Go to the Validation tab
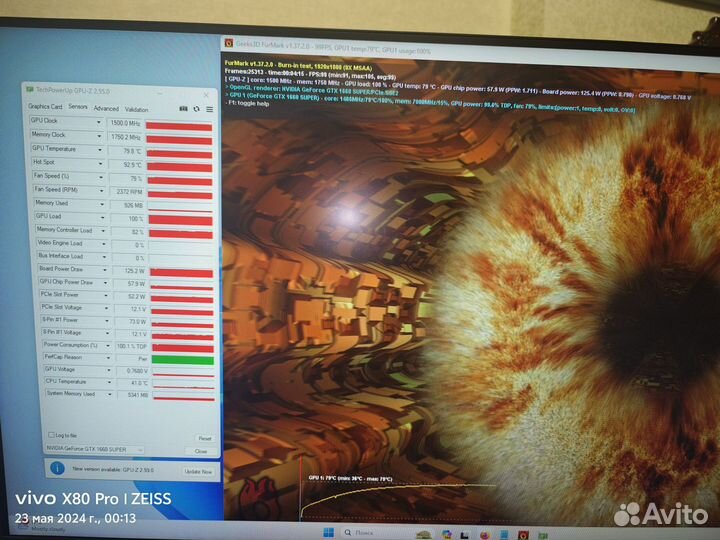The width and height of the screenshot is (720, 540). click(136, 110)
